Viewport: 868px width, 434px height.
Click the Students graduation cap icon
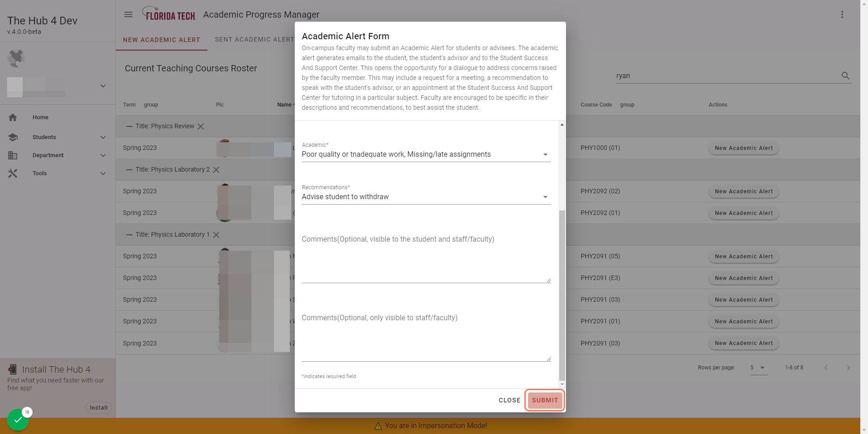(x=13, y=137)
